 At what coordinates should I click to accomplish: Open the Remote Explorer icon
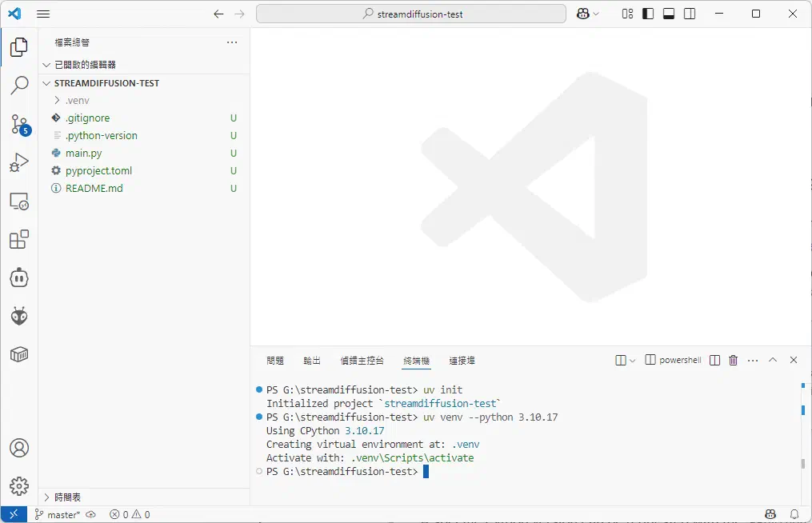point(19,201)
